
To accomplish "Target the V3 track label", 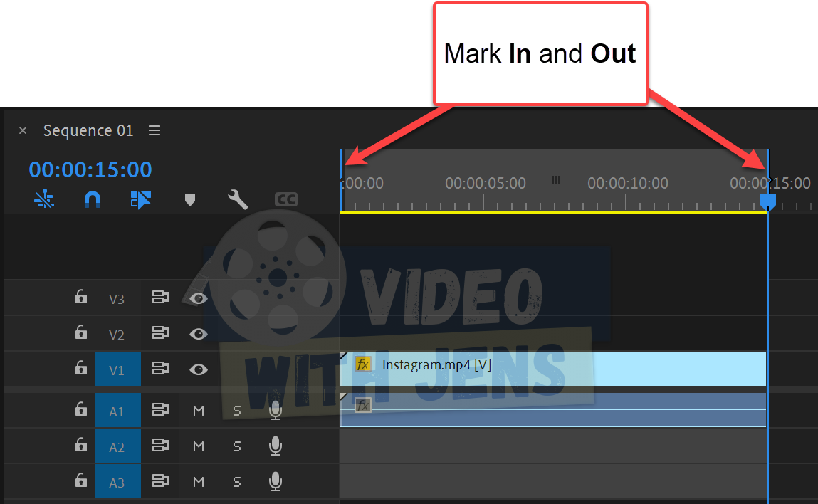I will coord(117,299).
